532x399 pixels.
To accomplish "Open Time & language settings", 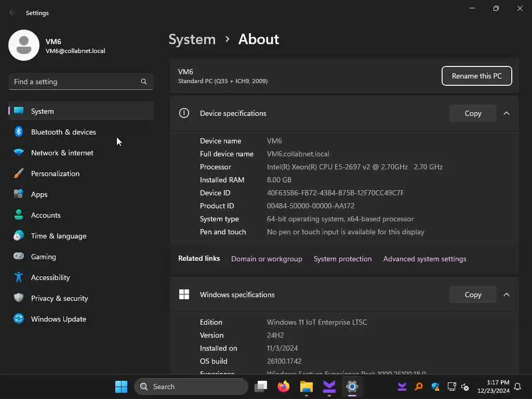I will click(81, 236).
